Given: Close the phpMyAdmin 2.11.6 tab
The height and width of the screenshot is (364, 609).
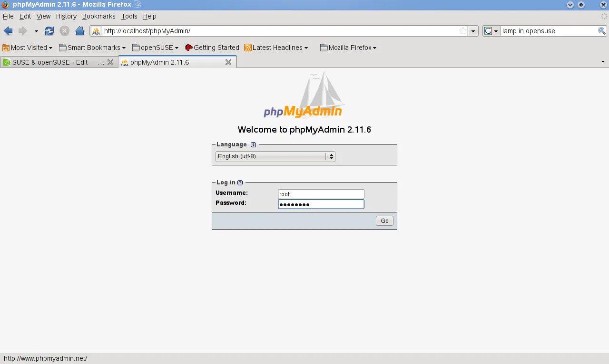Looking at the screenshot, I should pyautogui.click(x=228, y=62).
